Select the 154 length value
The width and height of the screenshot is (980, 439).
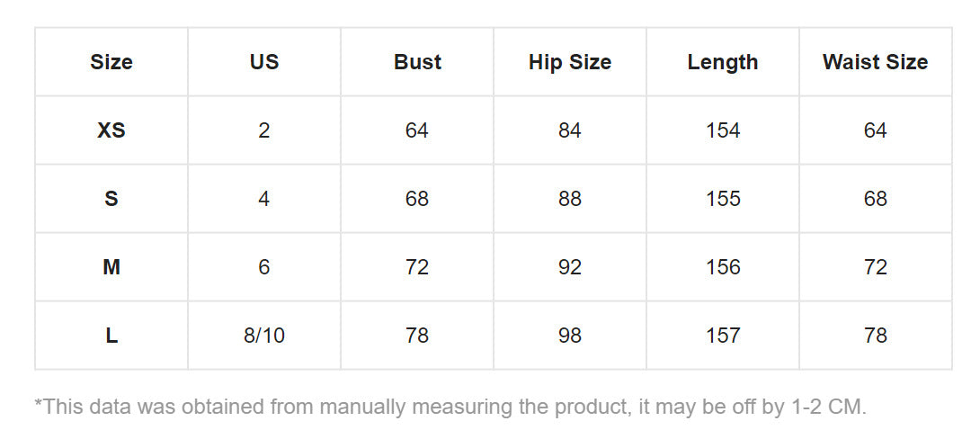(x=723, y=130)
